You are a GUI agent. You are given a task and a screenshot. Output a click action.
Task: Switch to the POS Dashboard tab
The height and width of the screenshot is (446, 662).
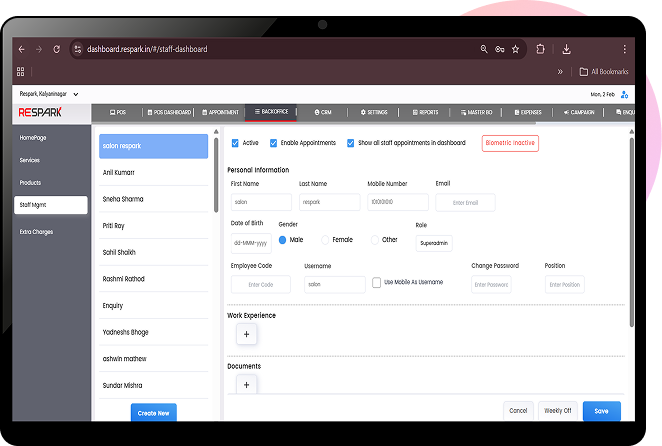pos(167,112)
